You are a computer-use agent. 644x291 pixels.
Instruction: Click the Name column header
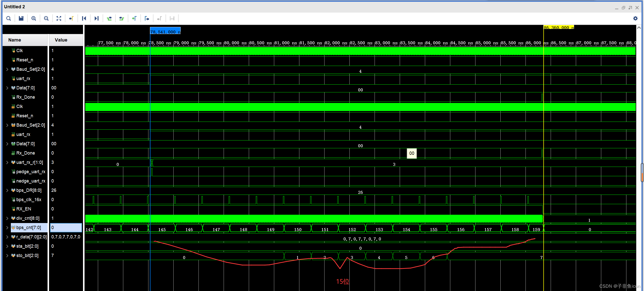[x=15, y=40]
